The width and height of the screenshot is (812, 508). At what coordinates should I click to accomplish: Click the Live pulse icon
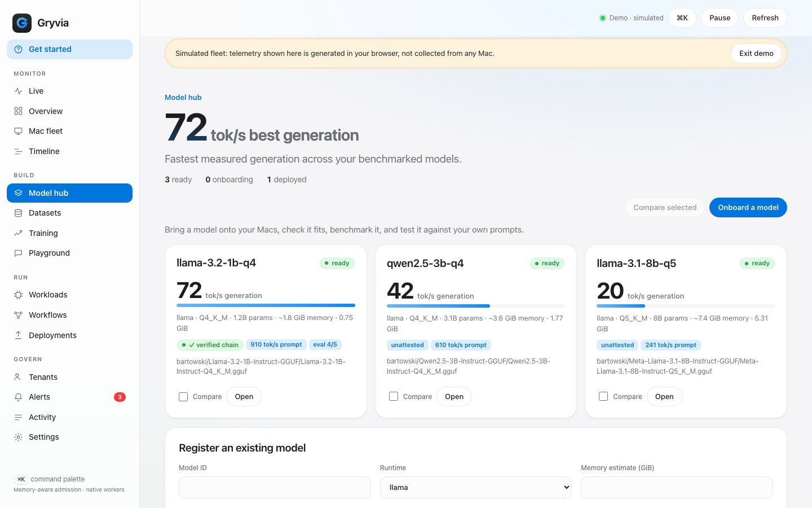18,91
